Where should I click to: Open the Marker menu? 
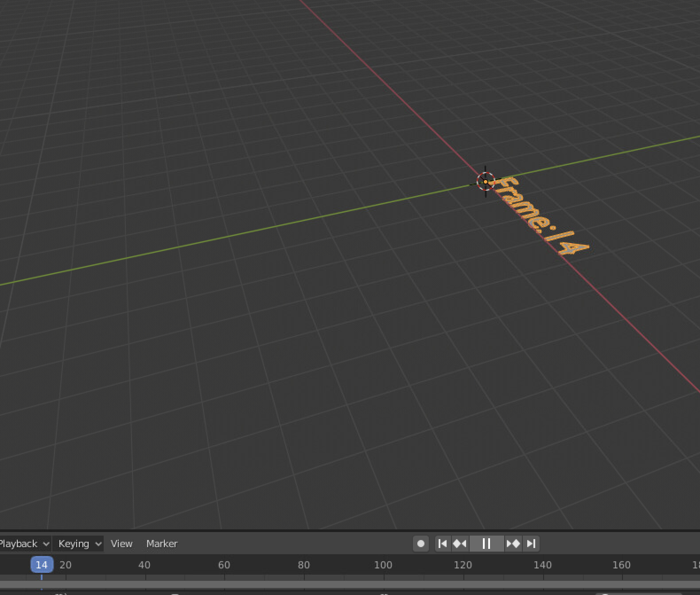pos(162,544)
